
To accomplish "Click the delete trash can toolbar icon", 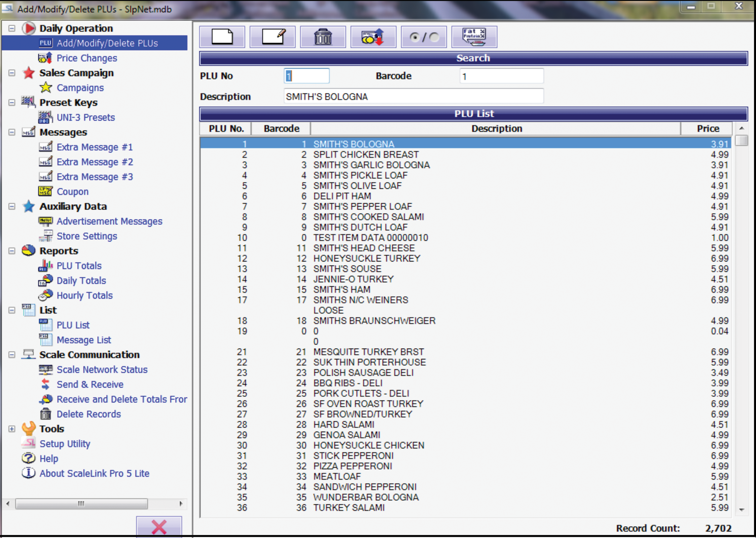I will [323, 37].
